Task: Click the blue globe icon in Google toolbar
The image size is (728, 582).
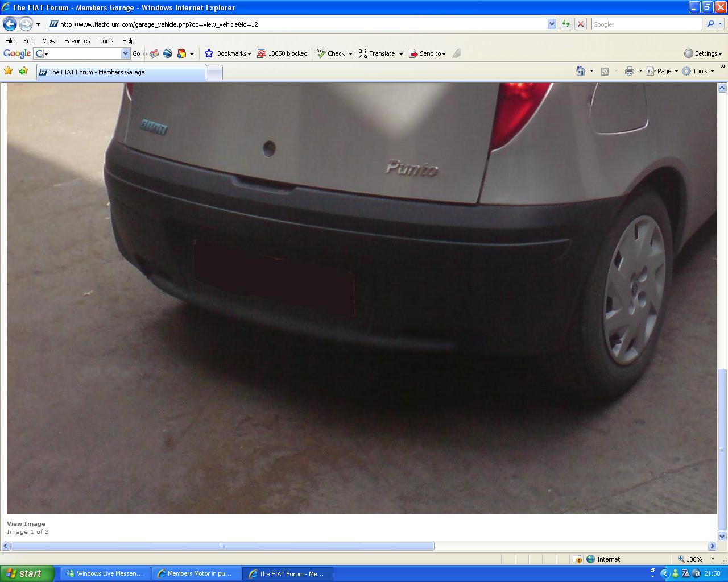Action: click(x=168, y=53)
